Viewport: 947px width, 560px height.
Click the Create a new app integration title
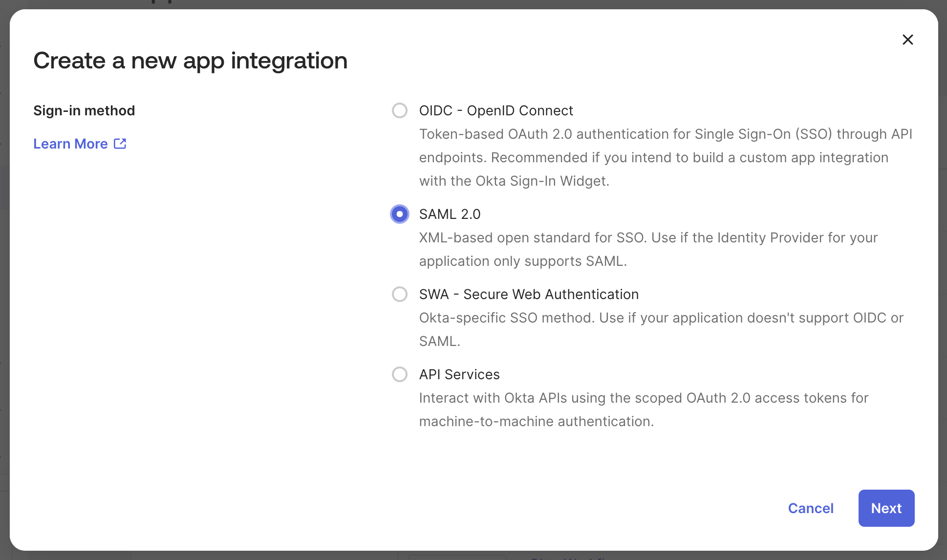[190, 61]
